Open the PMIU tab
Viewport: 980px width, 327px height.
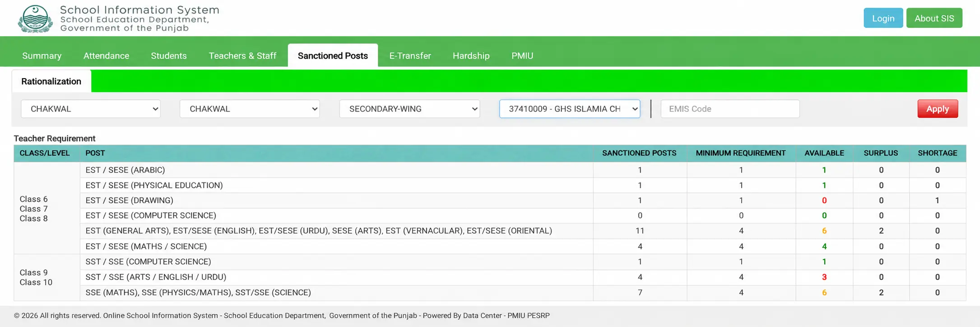pos(522,56)
